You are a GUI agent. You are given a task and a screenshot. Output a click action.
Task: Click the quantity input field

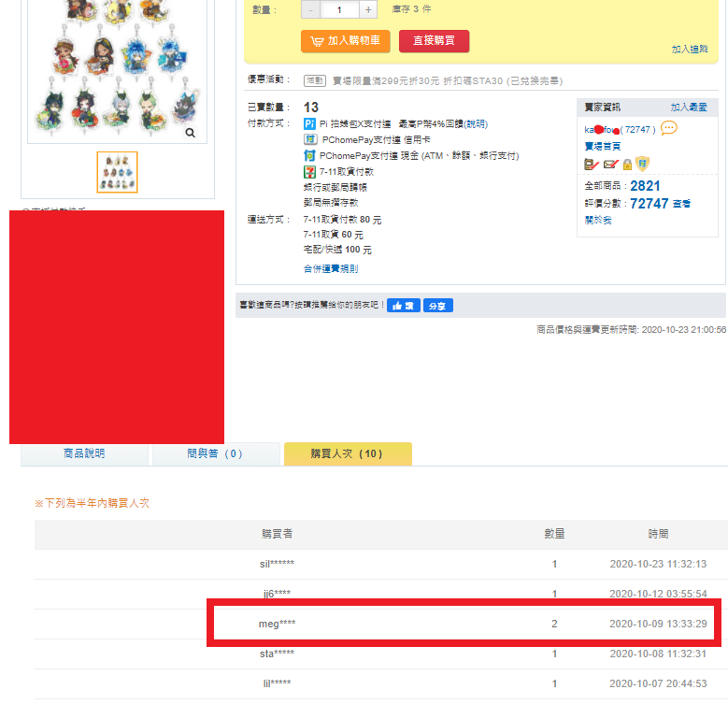[x=339, y=9]
